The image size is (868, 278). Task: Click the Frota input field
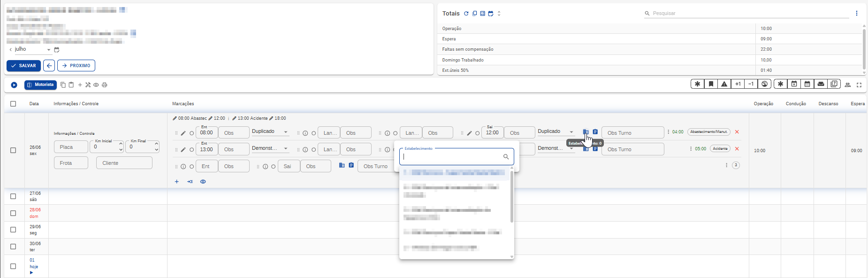(x=71, y=163)
